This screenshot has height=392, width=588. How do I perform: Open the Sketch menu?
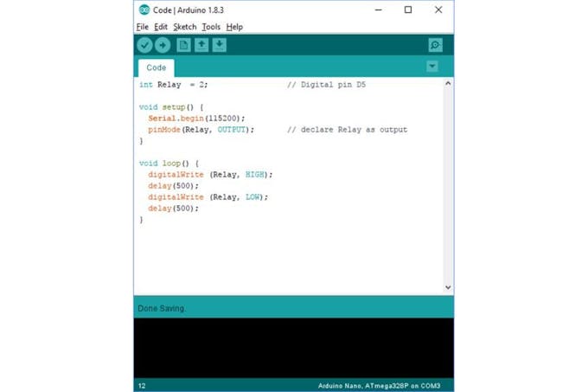pyautogui.click(x=185, y=27)
